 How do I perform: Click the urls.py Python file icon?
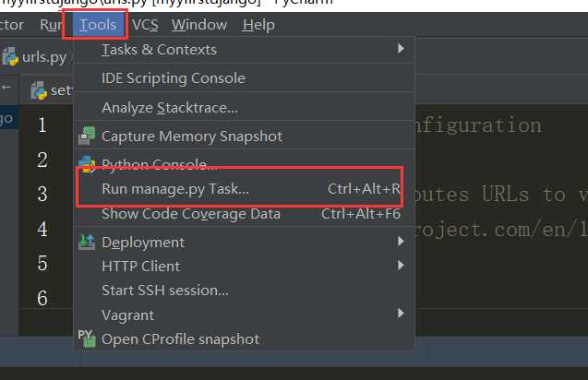[x=10, y=57]
